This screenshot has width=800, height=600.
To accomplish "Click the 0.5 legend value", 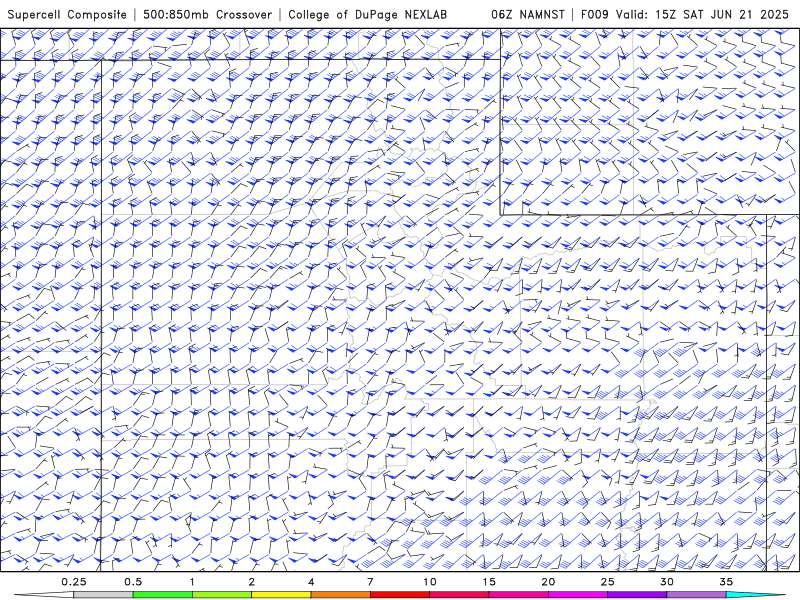I will click(x=133, y=582).
